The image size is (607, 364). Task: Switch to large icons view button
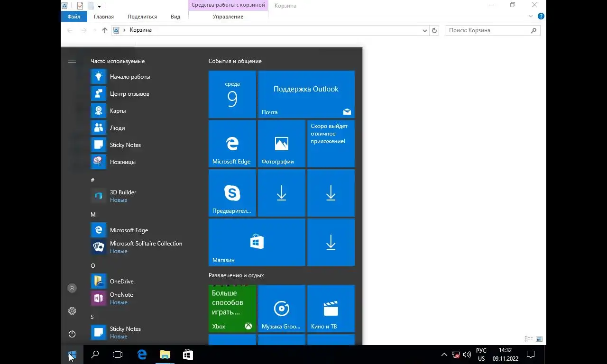point(539,339)
